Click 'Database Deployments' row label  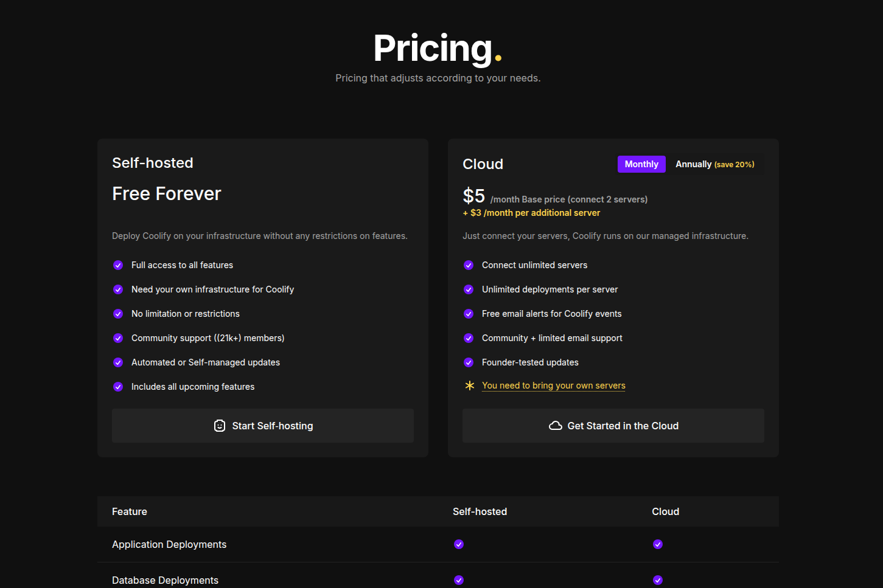[x=166, y=580]
